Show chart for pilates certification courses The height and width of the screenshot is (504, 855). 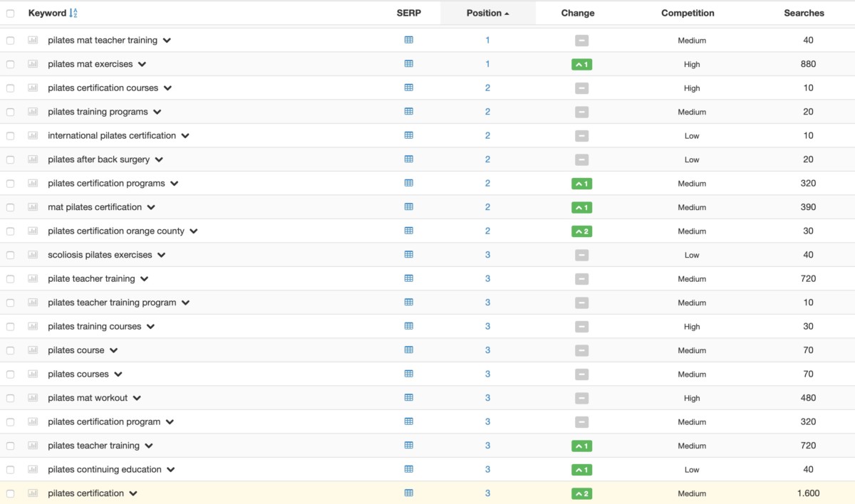(x=33, y=88)
